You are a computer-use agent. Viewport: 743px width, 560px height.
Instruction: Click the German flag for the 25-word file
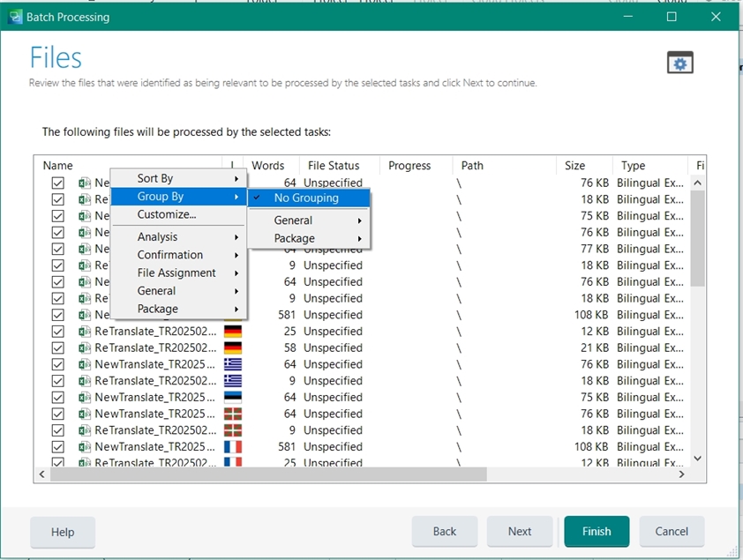click(233, 332)
